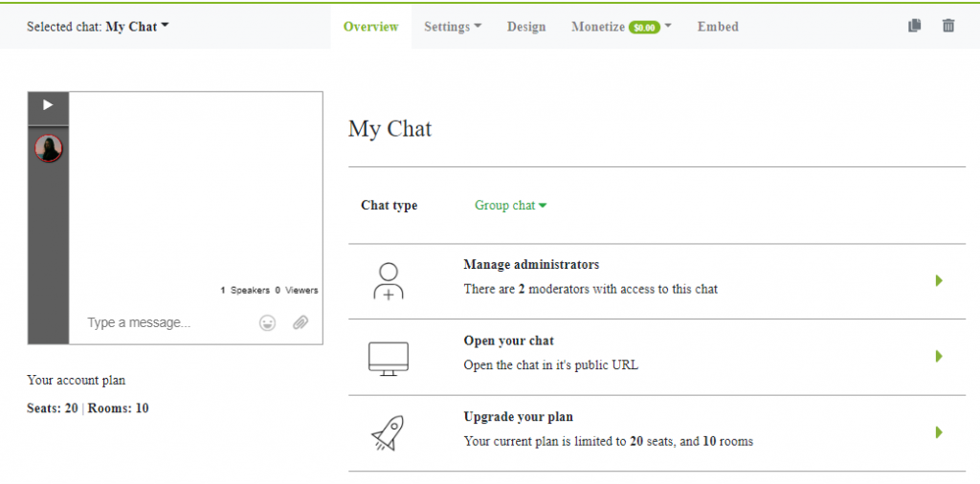Screen dimensions: 980x484
Task: Click the current plan limit description
Action: pos(608,442)
